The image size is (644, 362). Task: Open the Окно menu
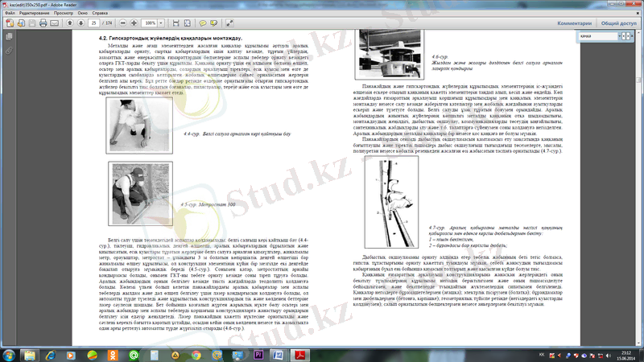coord(83,13)
